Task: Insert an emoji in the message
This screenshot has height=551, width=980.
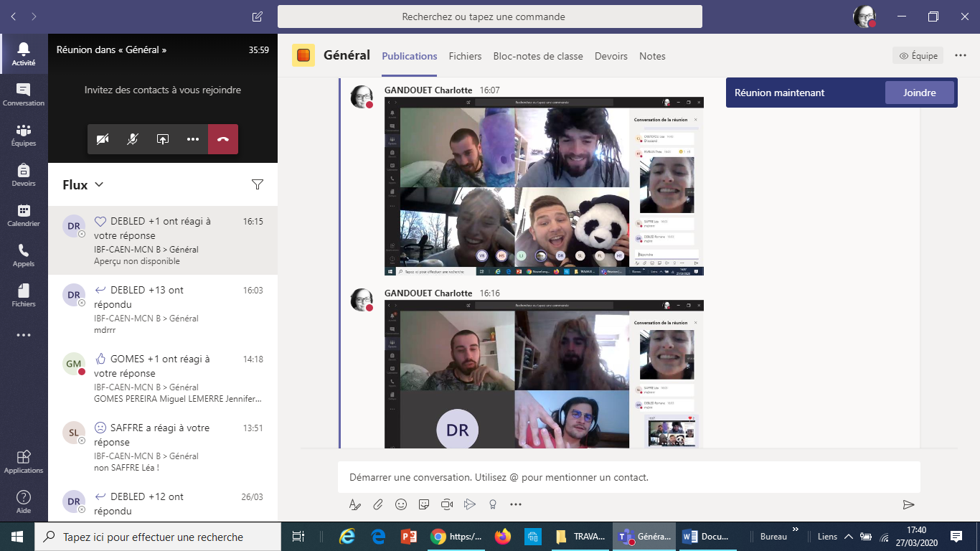Action: 401,504
